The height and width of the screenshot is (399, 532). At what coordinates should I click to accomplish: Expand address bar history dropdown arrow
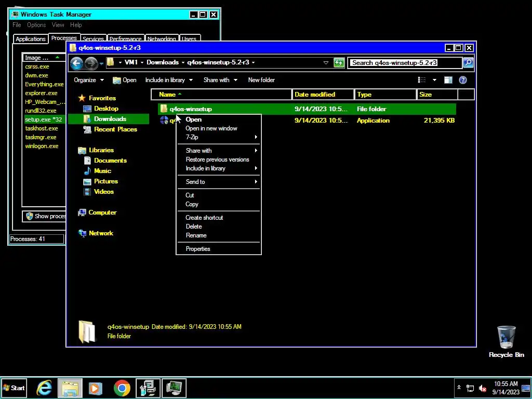coord(326,63)
